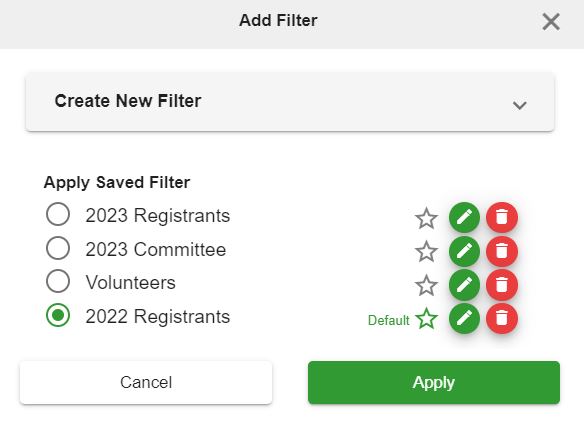Expand the Create New Filter panel
This screenshot has width=584, height=425.
(x=290, y=102)
